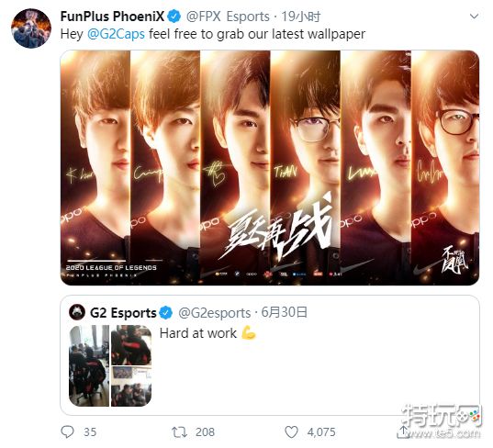The height and width of the screenshot is (448, 493).
Task: Like the tweet with the heart icon
Action: 291,432
